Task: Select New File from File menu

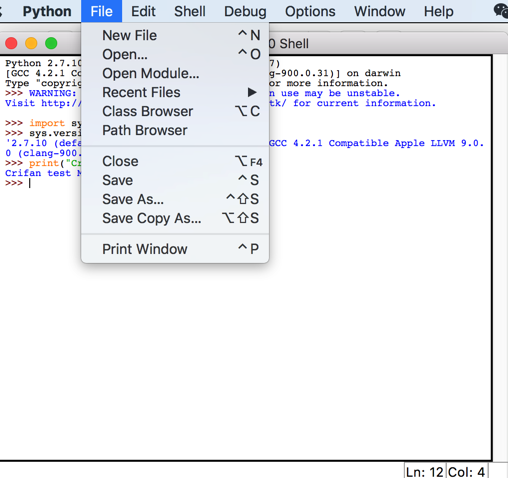Action: [175, 35]
